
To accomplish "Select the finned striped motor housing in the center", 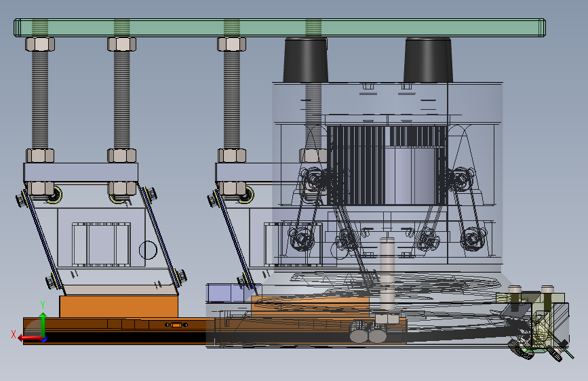I will point(387,165).
